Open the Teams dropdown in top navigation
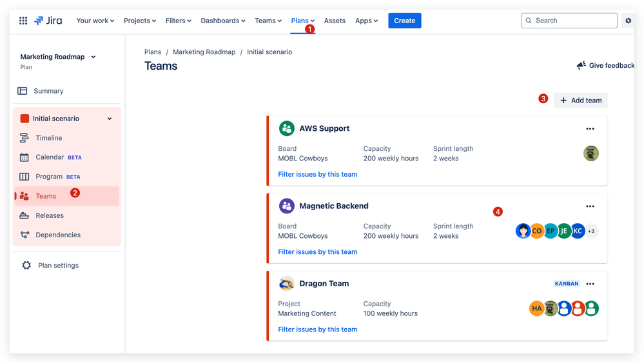Screen dimensions: 644x363 coord(268,21)
